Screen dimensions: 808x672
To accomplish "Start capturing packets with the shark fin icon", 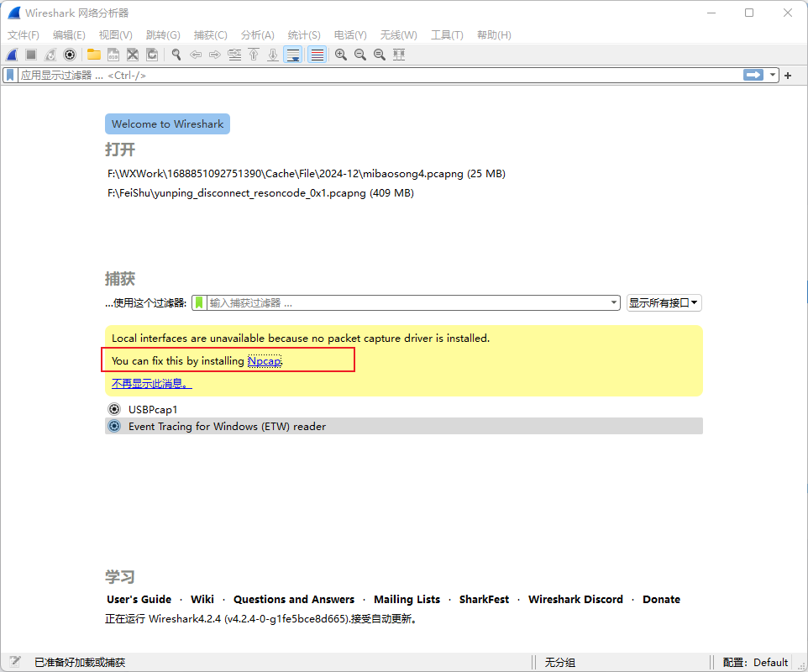I will 12,55.
